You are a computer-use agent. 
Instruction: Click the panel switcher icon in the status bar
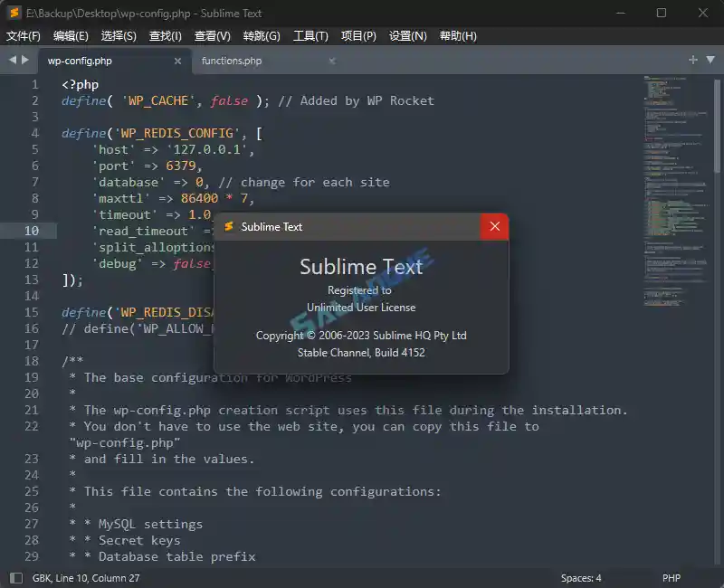16,577
